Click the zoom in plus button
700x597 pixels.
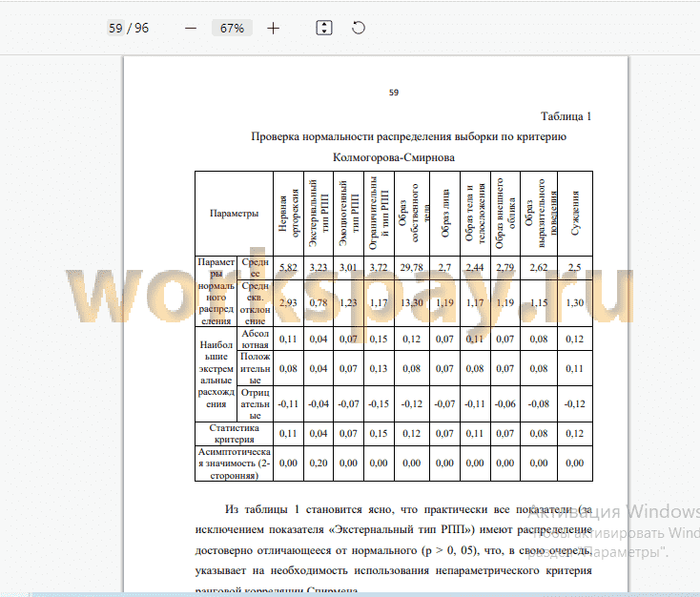pos(273,28)
